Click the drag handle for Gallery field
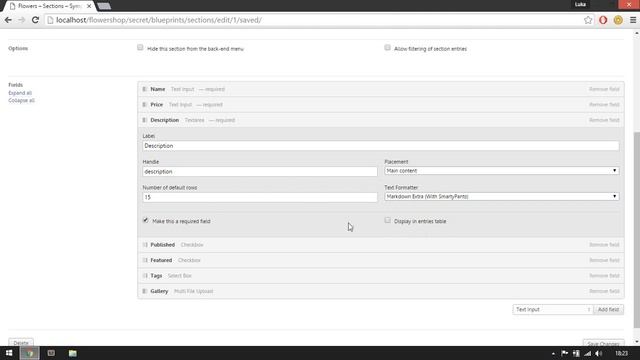The width and height of the screenshot is (640, 360). click(144, 291)
